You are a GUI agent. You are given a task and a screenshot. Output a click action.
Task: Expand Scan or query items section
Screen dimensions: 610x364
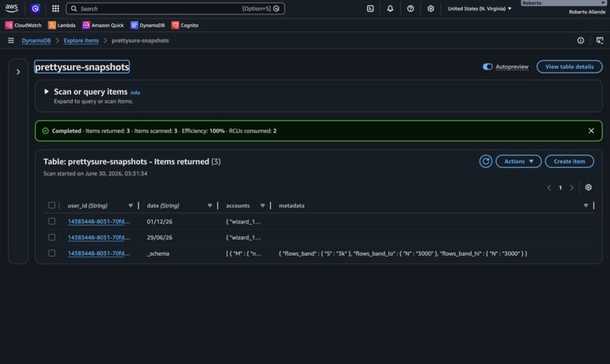coord(46,92)
